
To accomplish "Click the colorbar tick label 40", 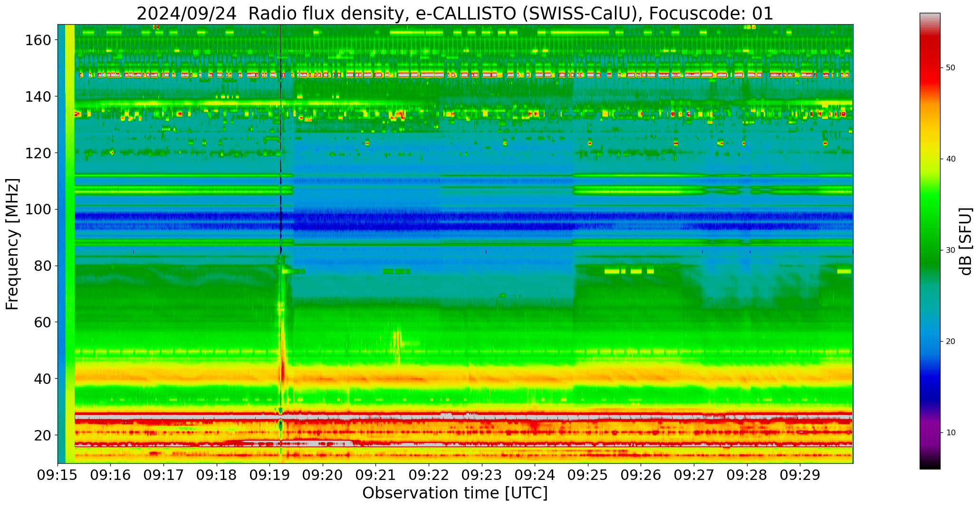I will point(951,159).
